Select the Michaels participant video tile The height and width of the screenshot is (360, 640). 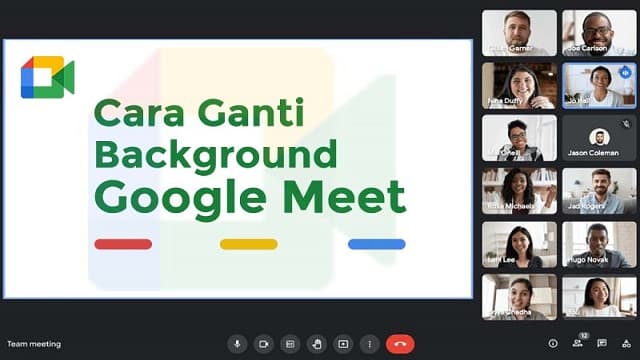(x=519, y=191)
